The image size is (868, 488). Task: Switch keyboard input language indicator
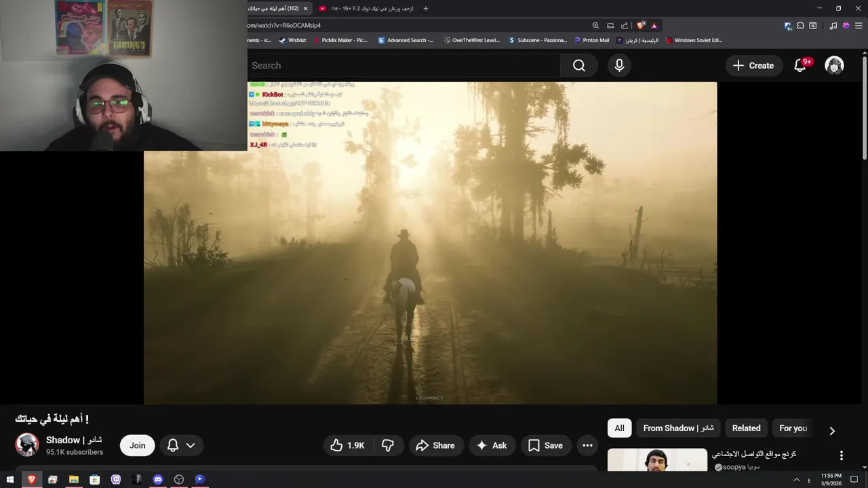[809, 479]
